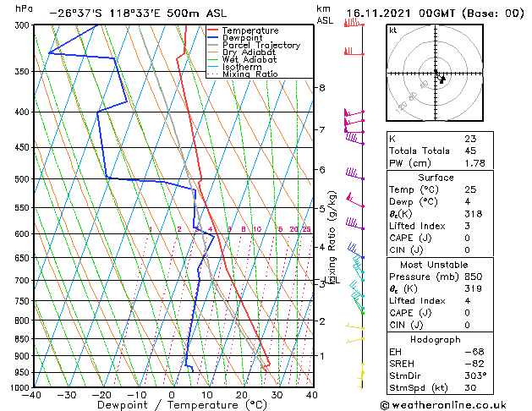
Task: Click the "-40" temperature axis label
Action: [31, 396]
